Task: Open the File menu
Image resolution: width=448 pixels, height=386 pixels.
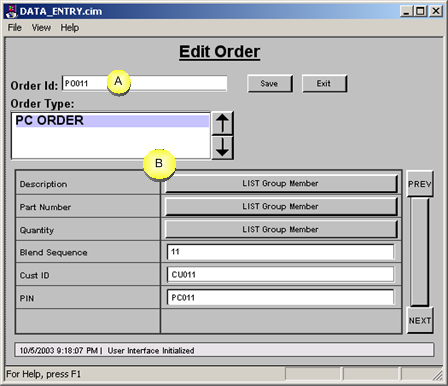Action: point(15,28)
